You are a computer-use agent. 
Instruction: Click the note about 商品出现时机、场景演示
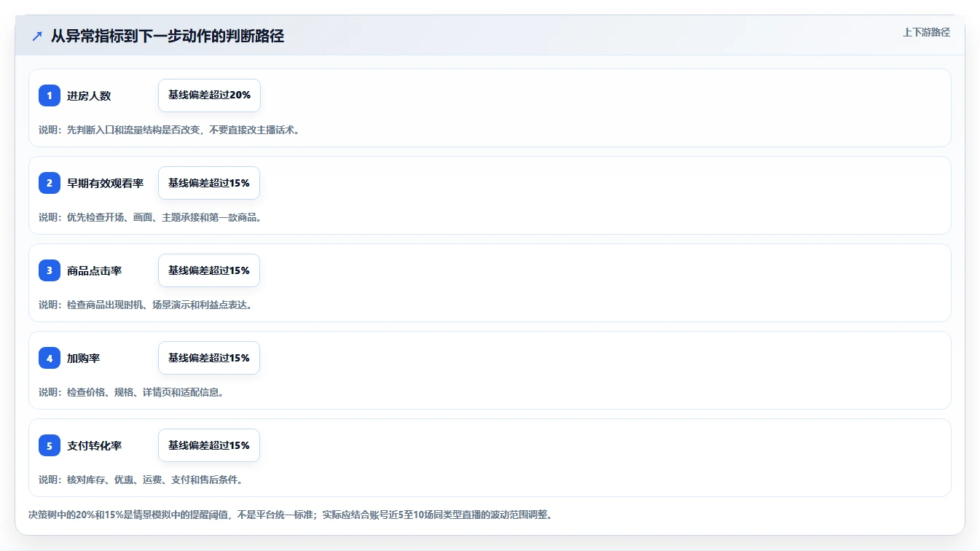pos(145,305)
